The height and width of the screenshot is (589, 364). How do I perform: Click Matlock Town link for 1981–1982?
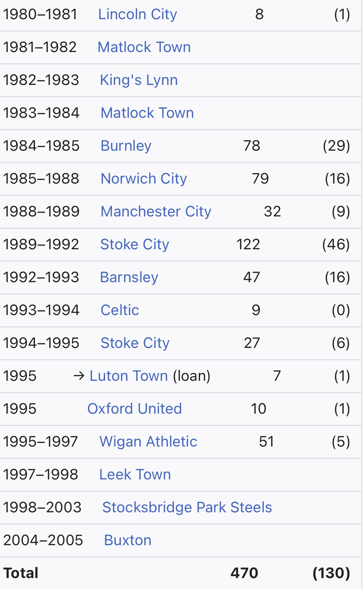tap(144, 47)
